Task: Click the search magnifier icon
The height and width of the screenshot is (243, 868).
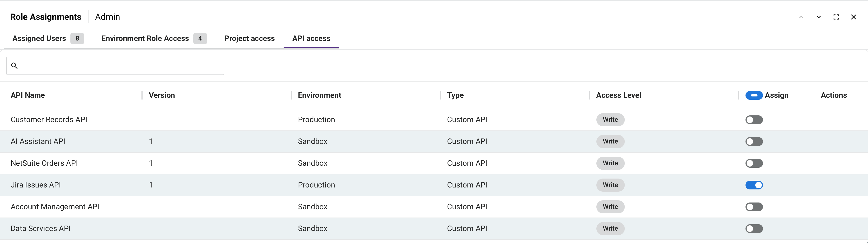Action: pos(14,66)
